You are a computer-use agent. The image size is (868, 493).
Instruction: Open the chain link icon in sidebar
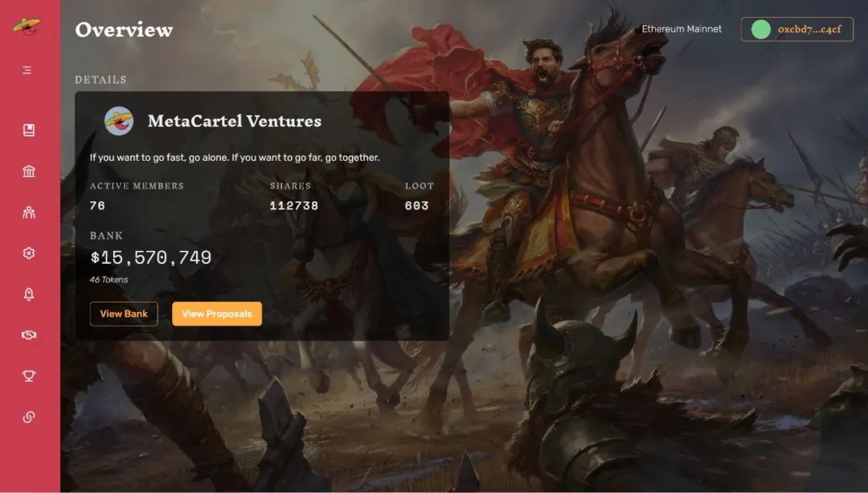click(29, 417)
